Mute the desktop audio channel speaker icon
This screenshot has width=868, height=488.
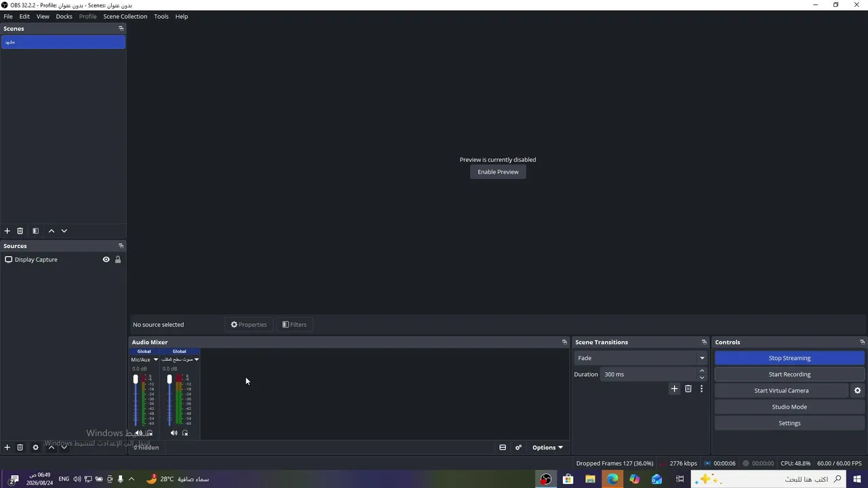coord(174,433)
